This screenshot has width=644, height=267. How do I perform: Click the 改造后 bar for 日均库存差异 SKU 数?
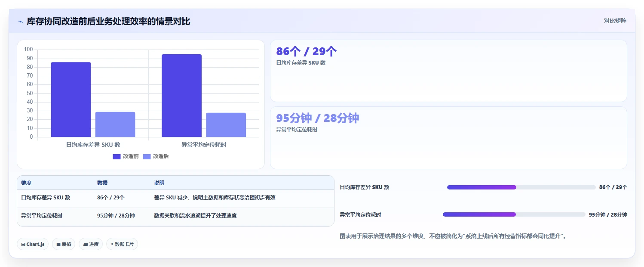(115, 124)
